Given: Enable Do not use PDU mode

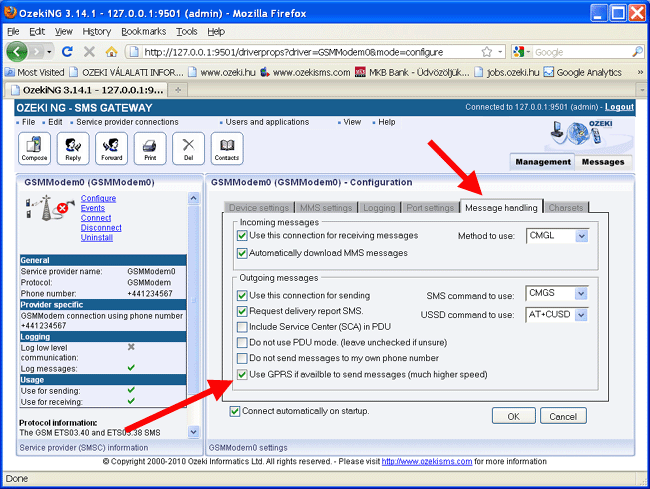Looking at the screenshot, I should click(242, 343).
